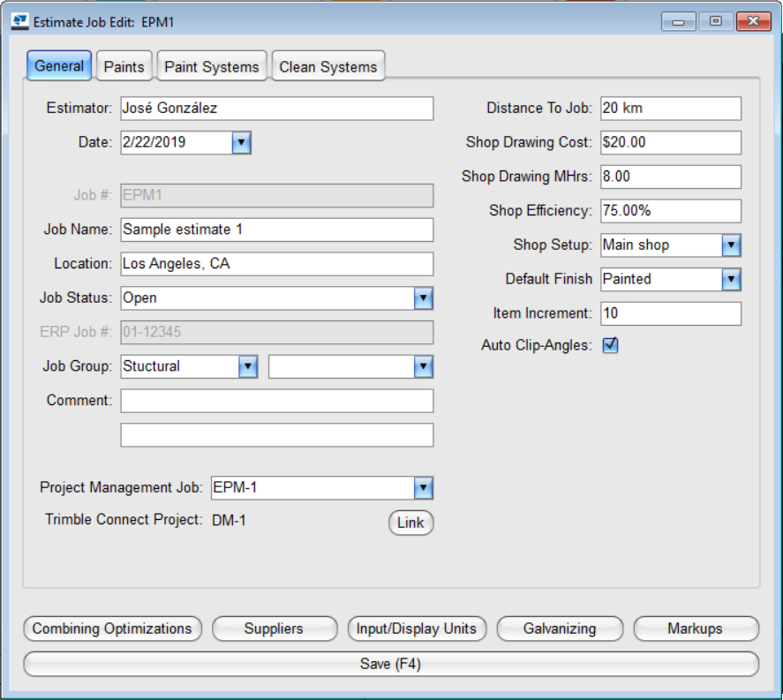
Task: Click the Galvanizing button
Action: pyautogui.click(x=560, y=628)
